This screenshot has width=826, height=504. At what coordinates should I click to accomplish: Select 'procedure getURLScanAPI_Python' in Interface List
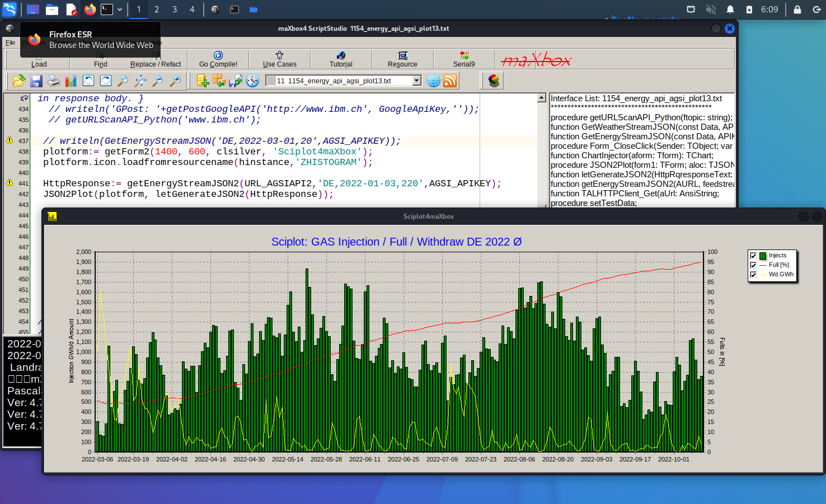click(641, 117)
